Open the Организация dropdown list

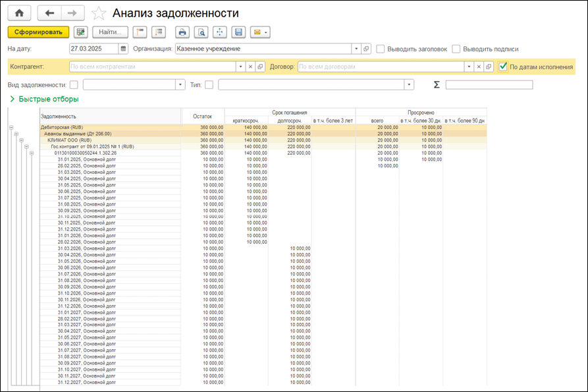356,49
